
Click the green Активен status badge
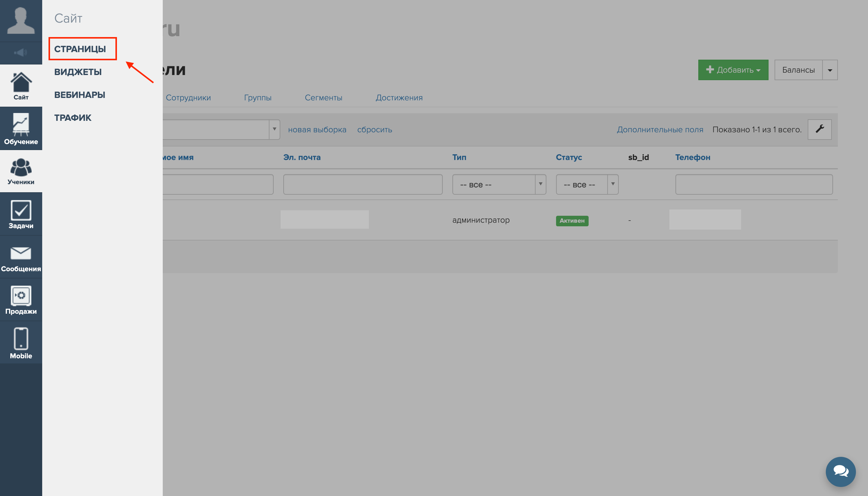(x=572, y=221)
